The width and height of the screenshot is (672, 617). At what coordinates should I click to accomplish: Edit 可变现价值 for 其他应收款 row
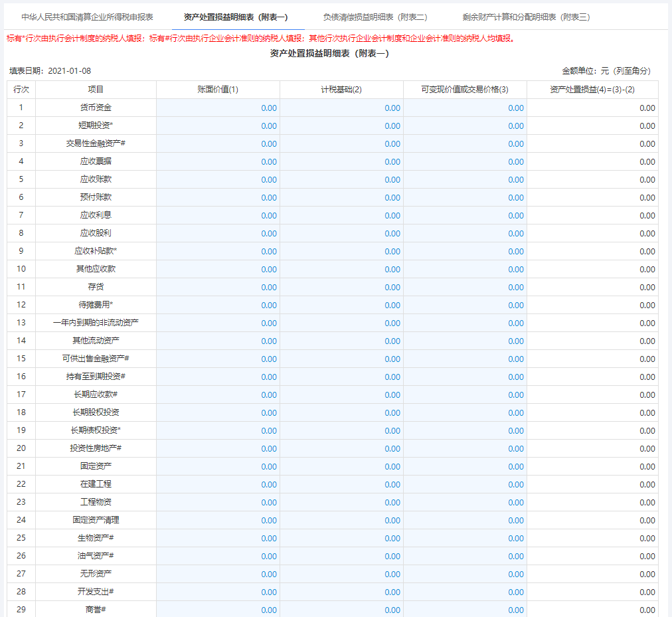point(465,269)
